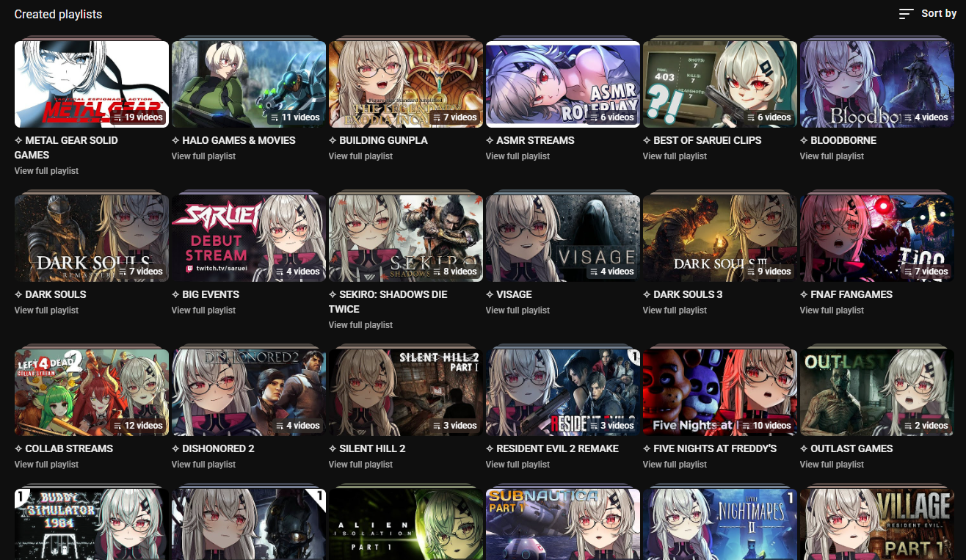The image size is (966, 560).
Task: Click the ASMR STREAMS title
Action: pyautogui.click(x=530, y=140)
